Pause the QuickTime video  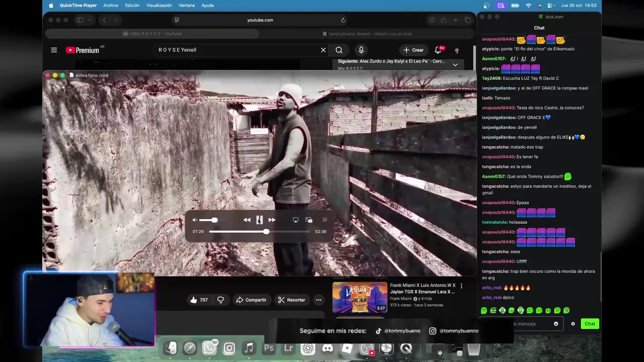click(x=260, y=220)
